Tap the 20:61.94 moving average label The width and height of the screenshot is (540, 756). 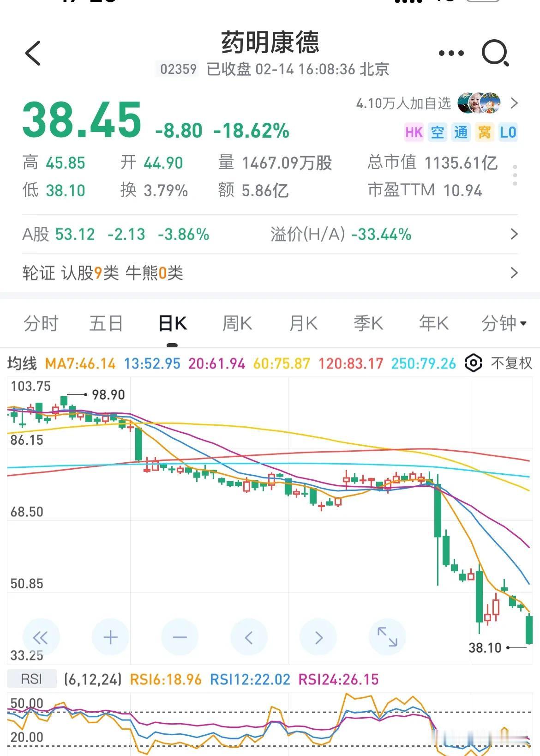[217, 364]
